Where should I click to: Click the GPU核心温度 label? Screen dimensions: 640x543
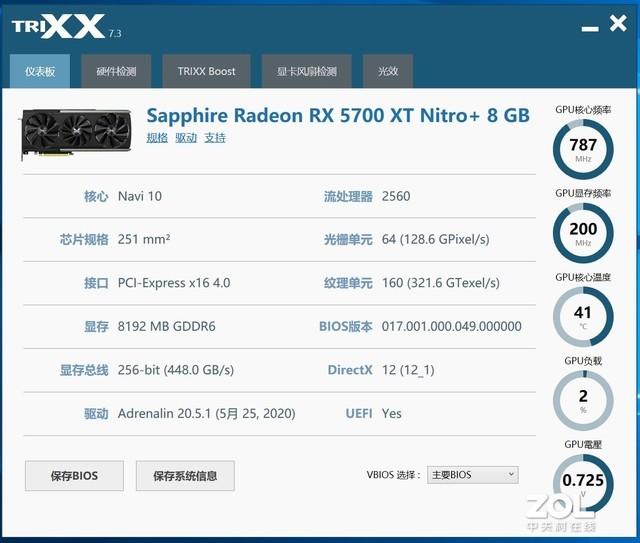tap(583, 277)
